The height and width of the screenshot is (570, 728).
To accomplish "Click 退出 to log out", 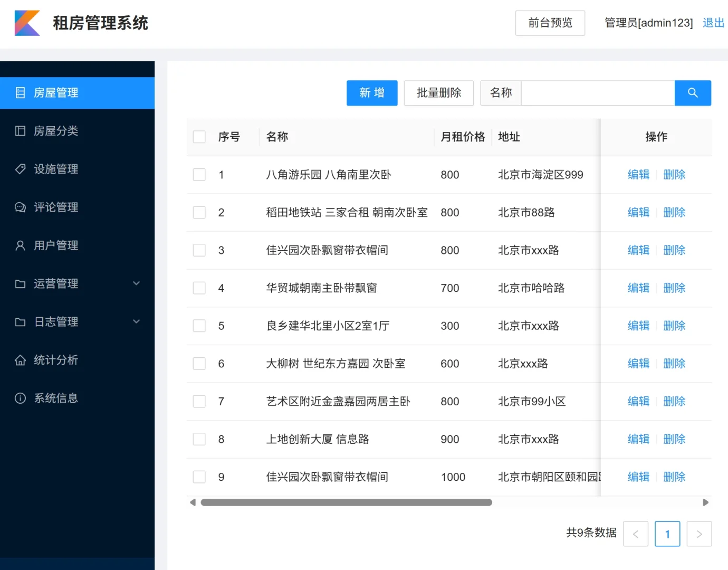I will (x=713, y=23).
